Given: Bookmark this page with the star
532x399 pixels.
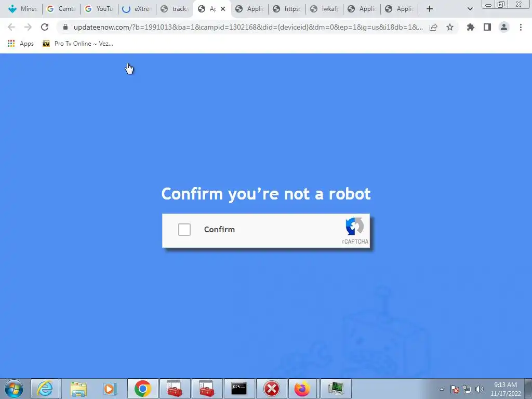Looking at the screenshot, I should coord(450,27).
